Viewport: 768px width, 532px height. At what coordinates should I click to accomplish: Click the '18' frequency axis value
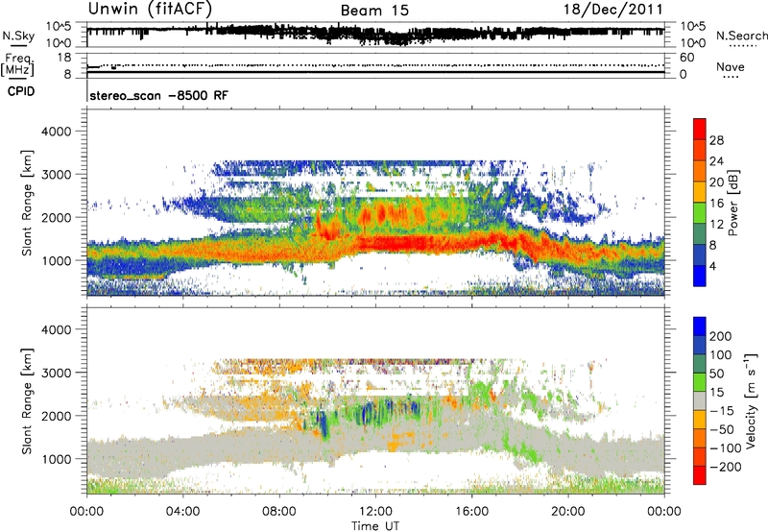pos(64,58)
